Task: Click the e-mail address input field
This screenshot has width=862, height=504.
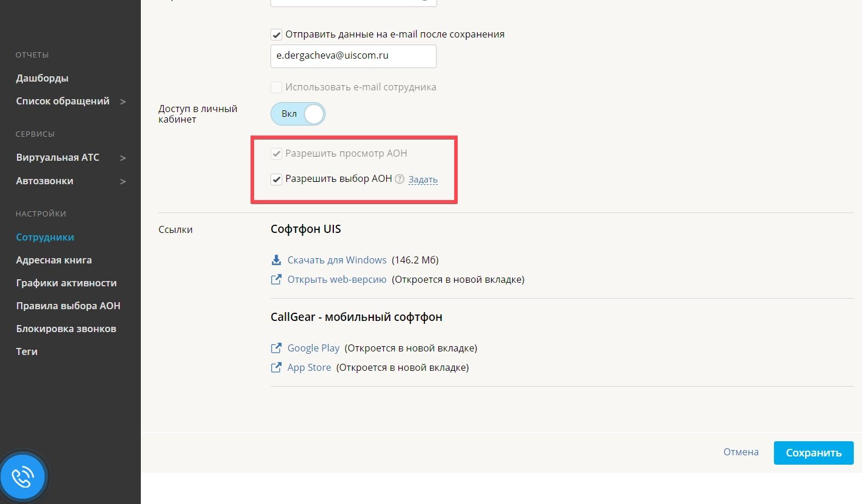Action: tap(353, 56)
